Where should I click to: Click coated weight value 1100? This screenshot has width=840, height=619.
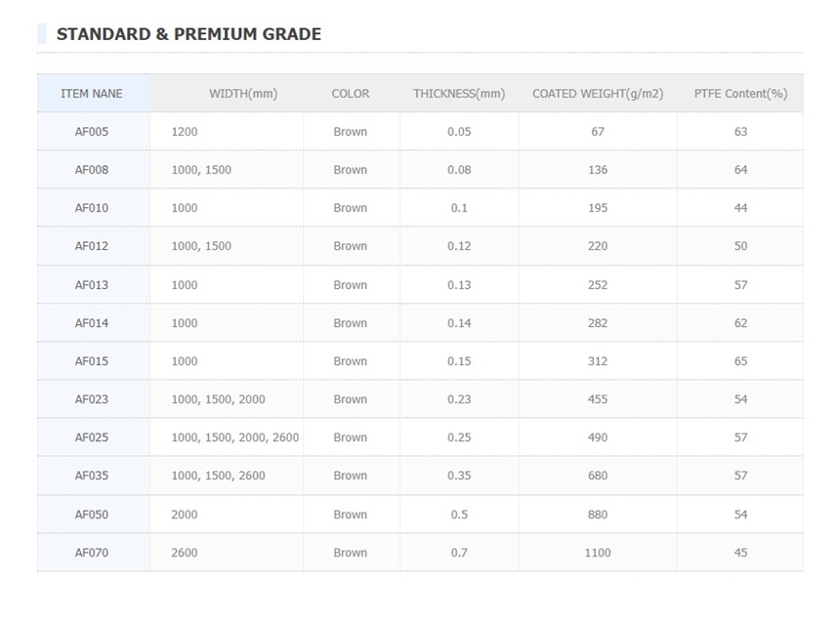pos(598,553)
